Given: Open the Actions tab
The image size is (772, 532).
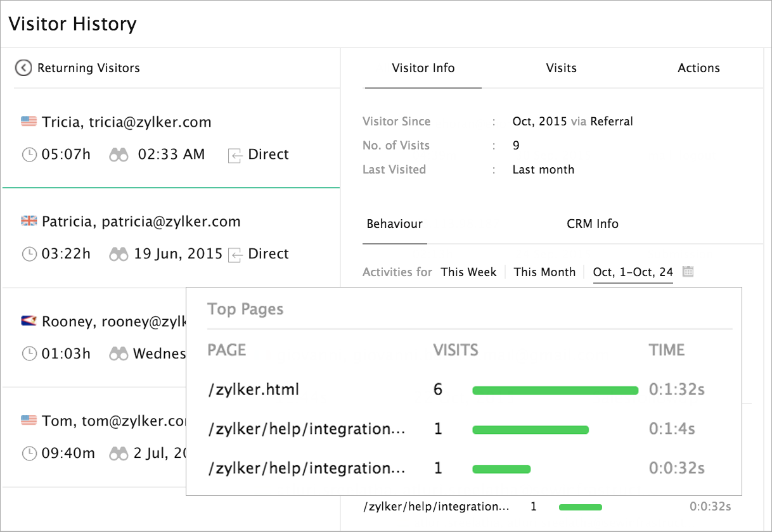Looking at the screenshot, I should pos(698,68).
